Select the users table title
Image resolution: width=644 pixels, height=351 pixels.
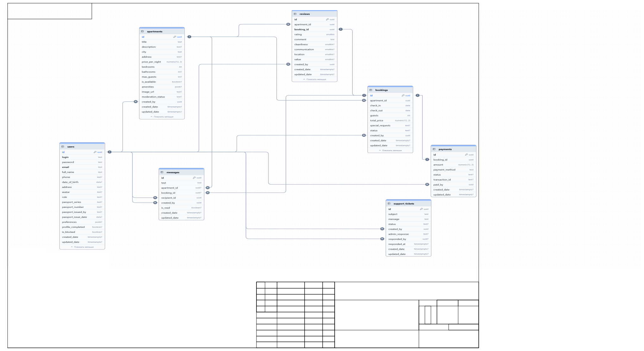pos(71,147)
